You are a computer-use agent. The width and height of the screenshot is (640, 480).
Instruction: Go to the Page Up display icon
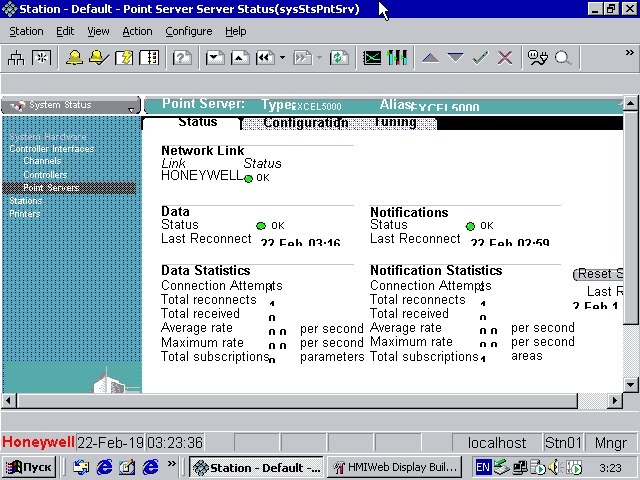[x=240, y=58]
